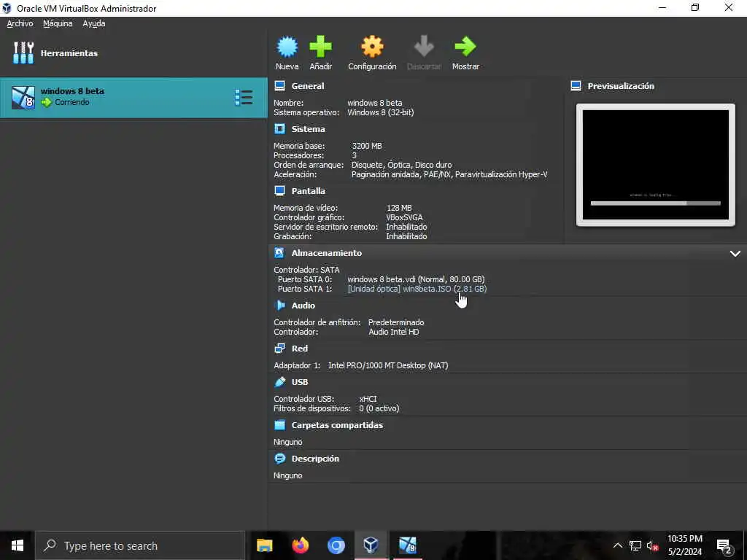Click the Descripción speech bubble icon
The image size is (747, 560).
click(x=280, y=459)
